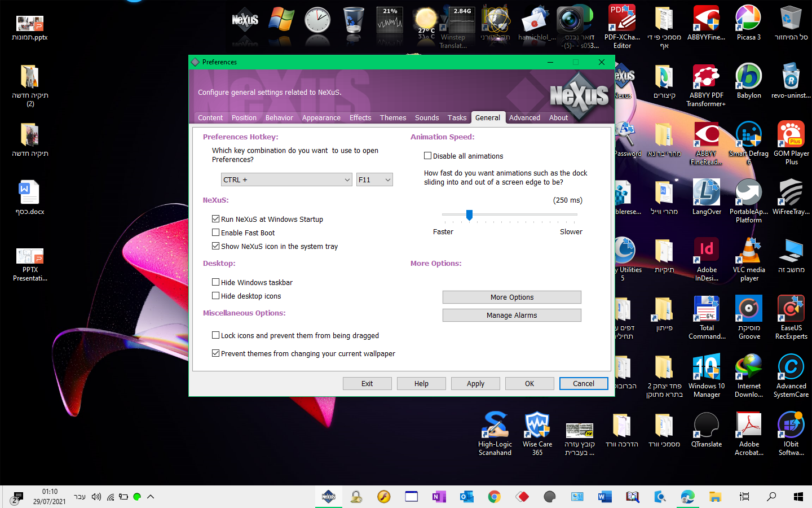
Task: Open Smart Defrag desktop icon
Action: [749, 143]
